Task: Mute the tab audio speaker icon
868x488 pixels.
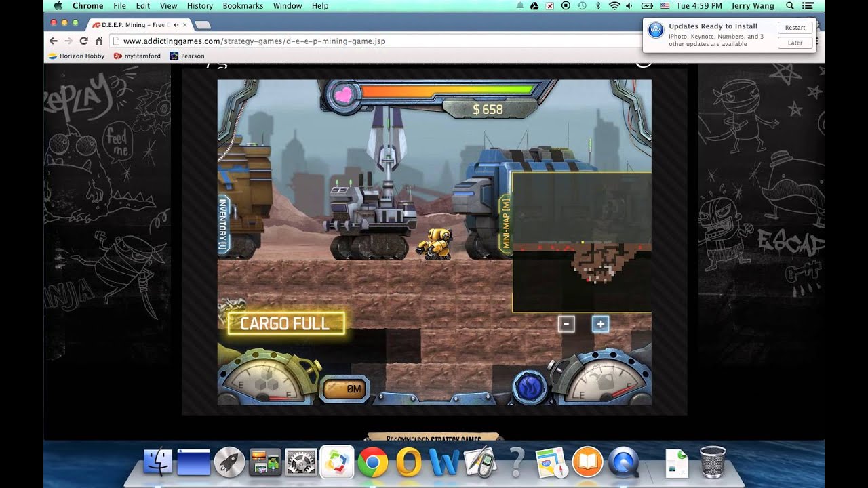Action: (x=176, y=25)
